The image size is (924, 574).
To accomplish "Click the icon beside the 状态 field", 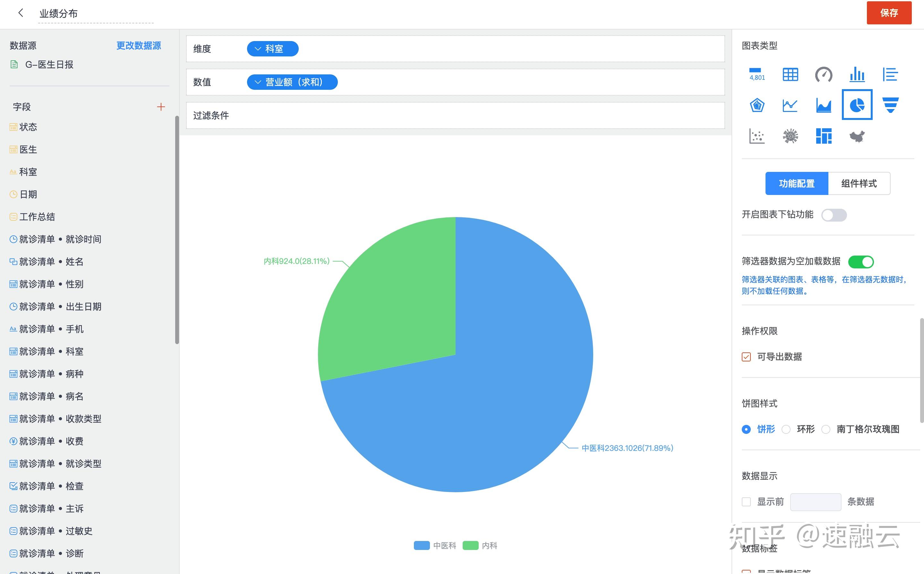I will (13, 127).
